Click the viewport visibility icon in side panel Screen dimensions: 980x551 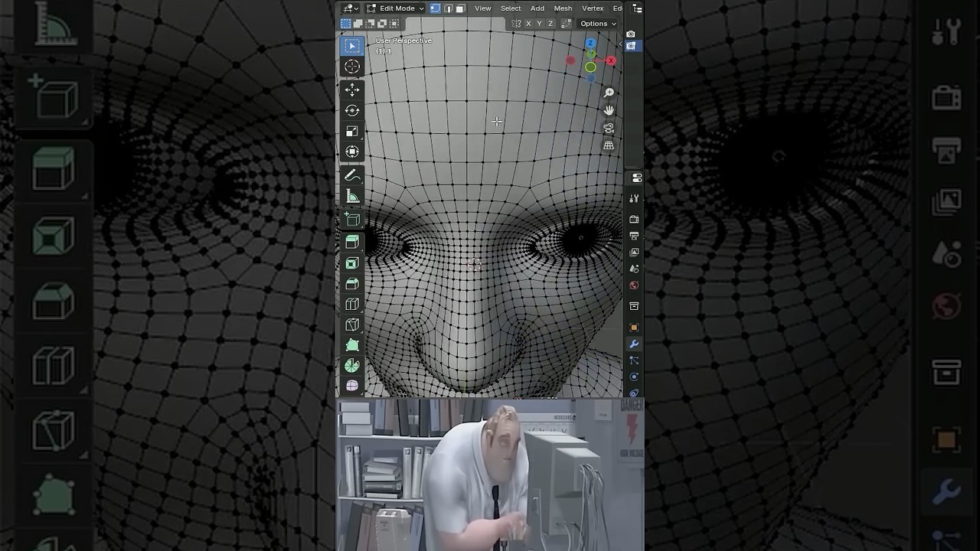631,46
